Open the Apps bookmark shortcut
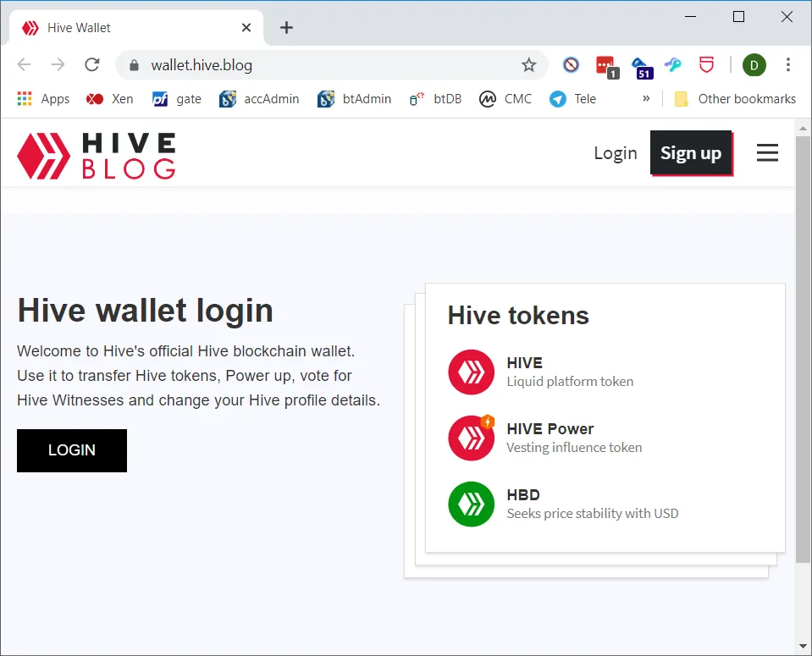 (43, 98)
